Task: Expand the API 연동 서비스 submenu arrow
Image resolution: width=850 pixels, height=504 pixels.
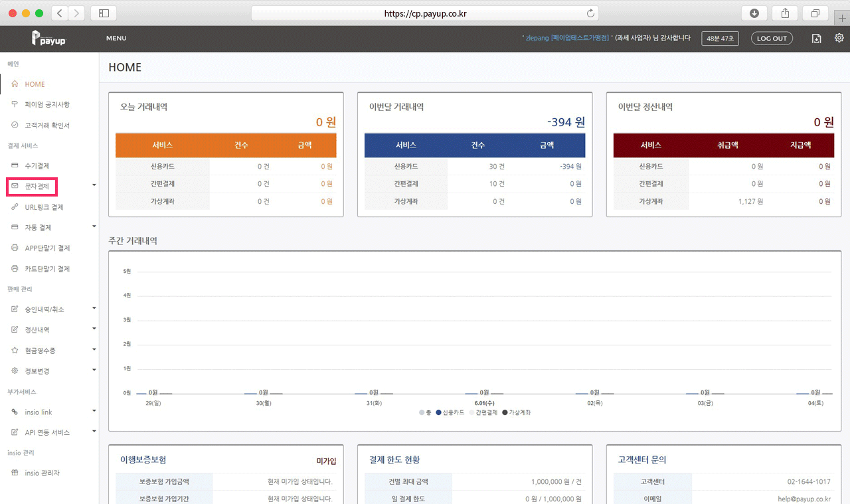Action: 94,431
